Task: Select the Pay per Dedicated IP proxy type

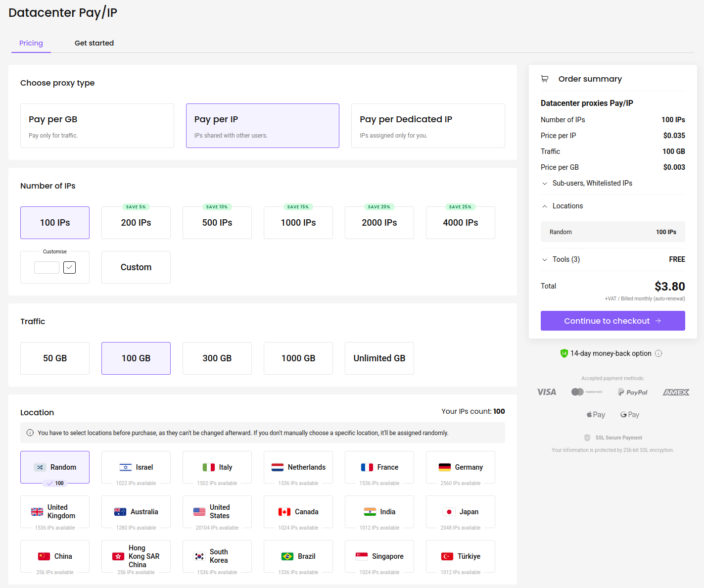Action: 427,126
